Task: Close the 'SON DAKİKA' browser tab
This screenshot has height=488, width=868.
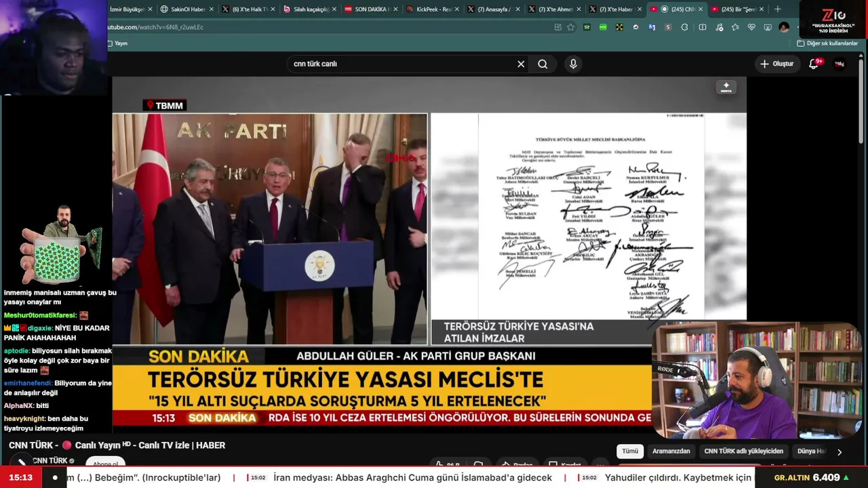Action: pyautogui.click(x=395, y=9)
